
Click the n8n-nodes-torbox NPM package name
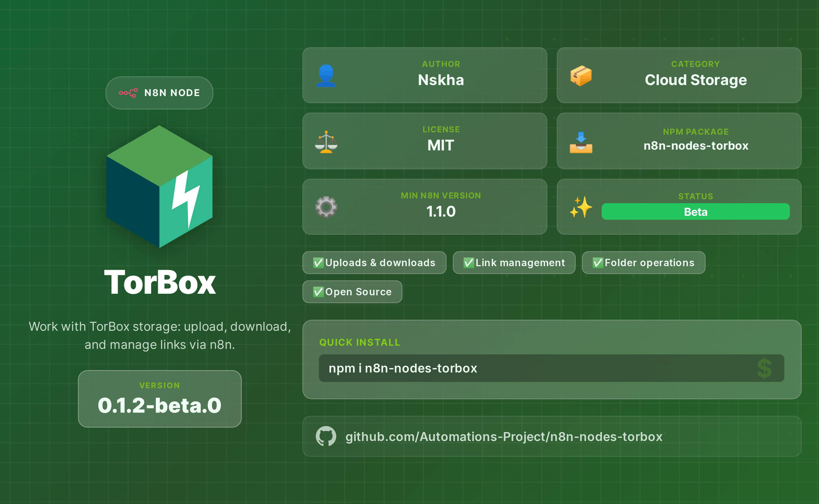pos(695,146)
